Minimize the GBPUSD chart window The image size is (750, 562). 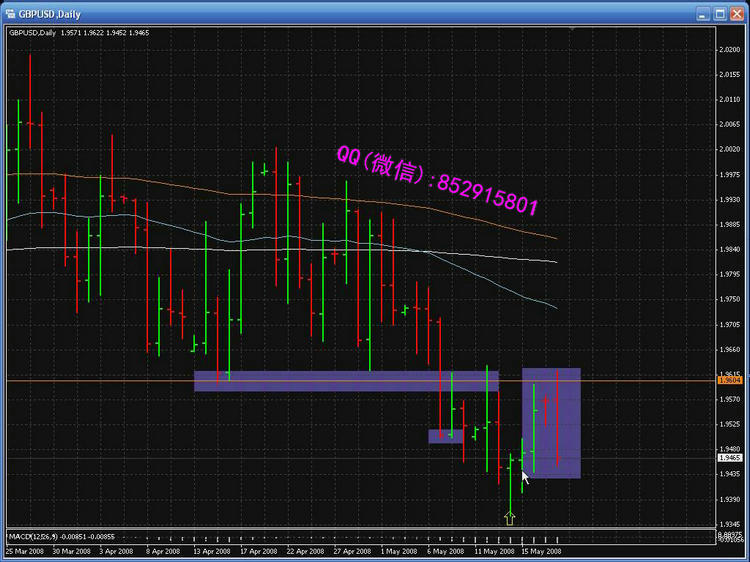point(702,12)
